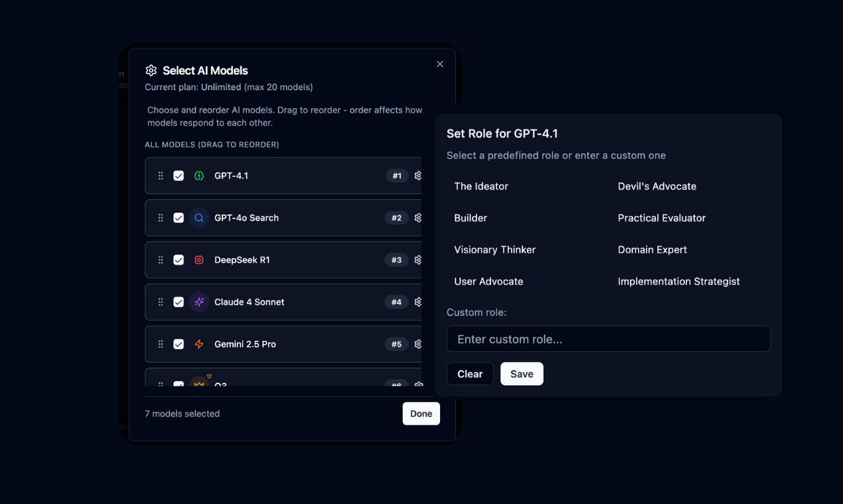
Task: Choose Implementation Strategist role
Action: [x=678, y=282]
